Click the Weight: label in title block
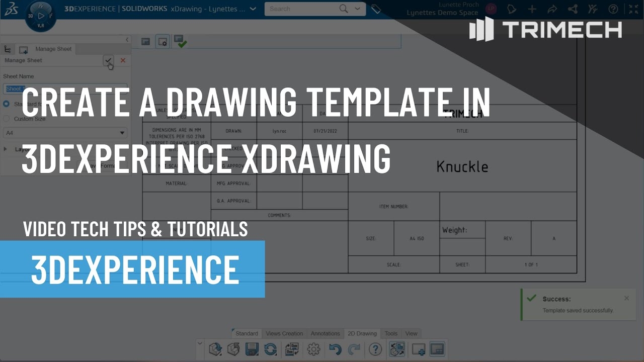Image resolution: width=644 pixels, height=362 pixels. click(x=455, y=230)
